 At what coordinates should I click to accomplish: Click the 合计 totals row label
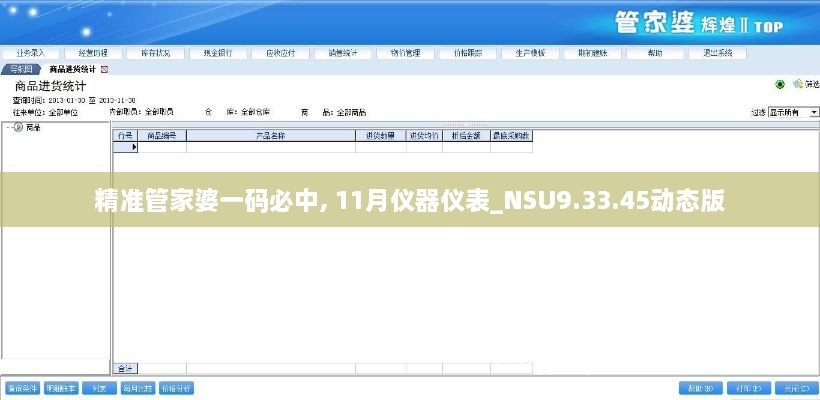coord(126,369)
